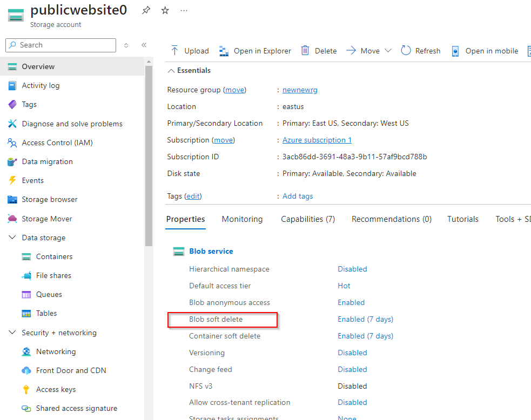Viewport: 531px width, 420px height.
Task: Open the Blob service heading link
Action: 211,251
